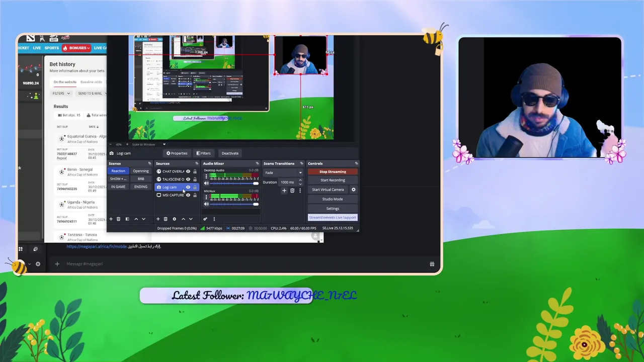
Task: Hide the MSI CAPTURE source eye
Action: coord(188,195)
